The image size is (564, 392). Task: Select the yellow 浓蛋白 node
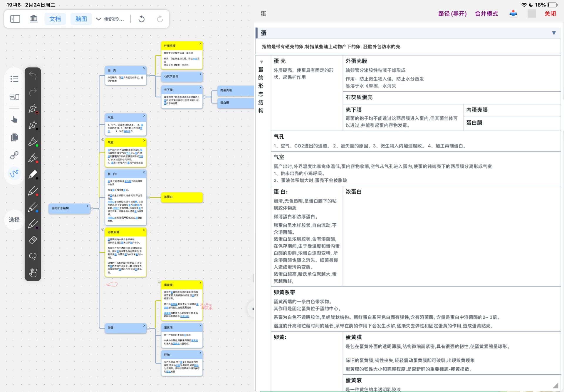[x=182, y=197]
